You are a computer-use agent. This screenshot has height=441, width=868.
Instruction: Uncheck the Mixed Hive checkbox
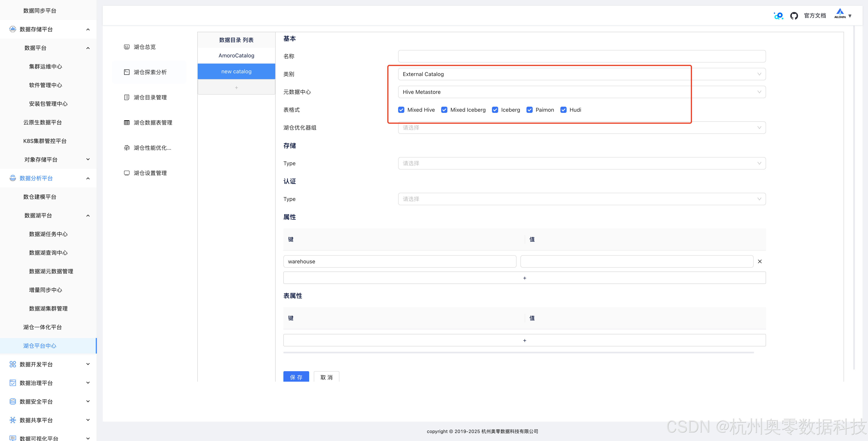(401, 110)
